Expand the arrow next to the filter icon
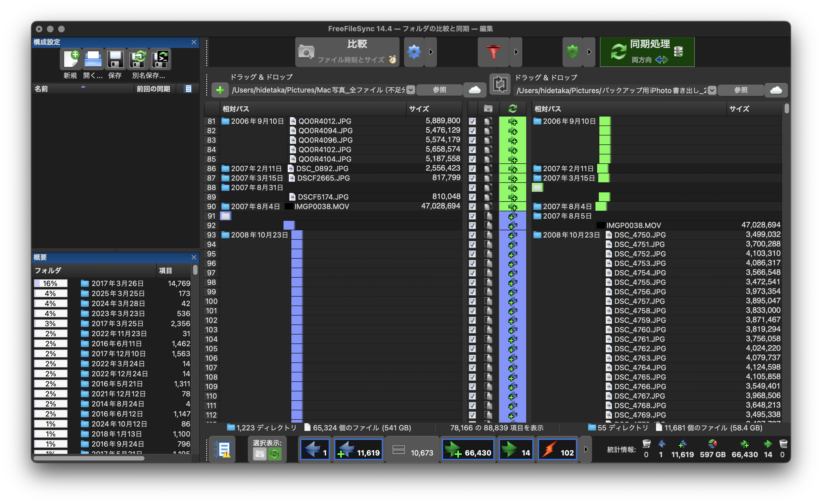The image size is (822, 504). click(516, 52)
